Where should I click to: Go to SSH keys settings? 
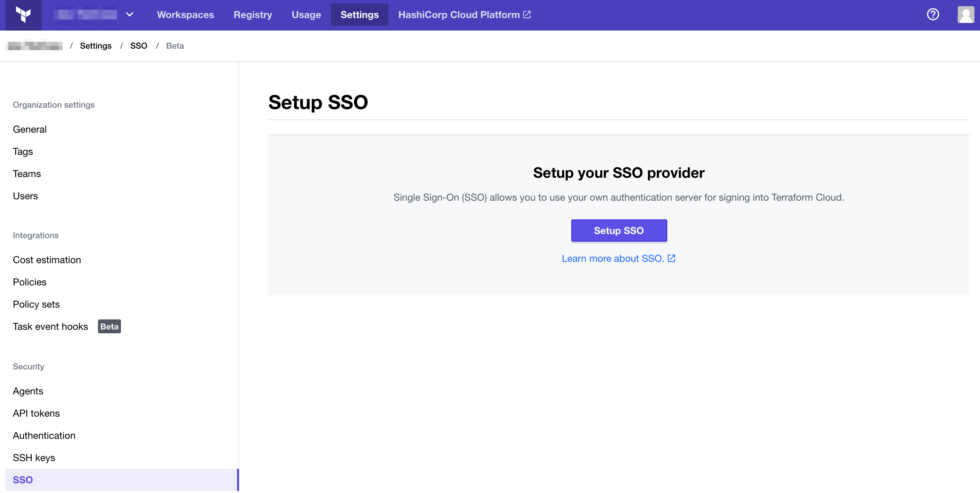pyautogui.click(x=34, y=458)
